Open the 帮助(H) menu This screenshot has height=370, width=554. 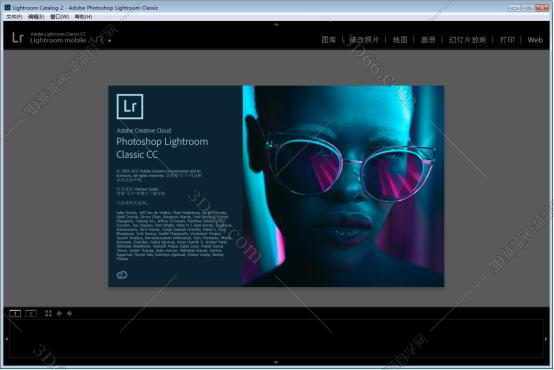click(83, 17)
